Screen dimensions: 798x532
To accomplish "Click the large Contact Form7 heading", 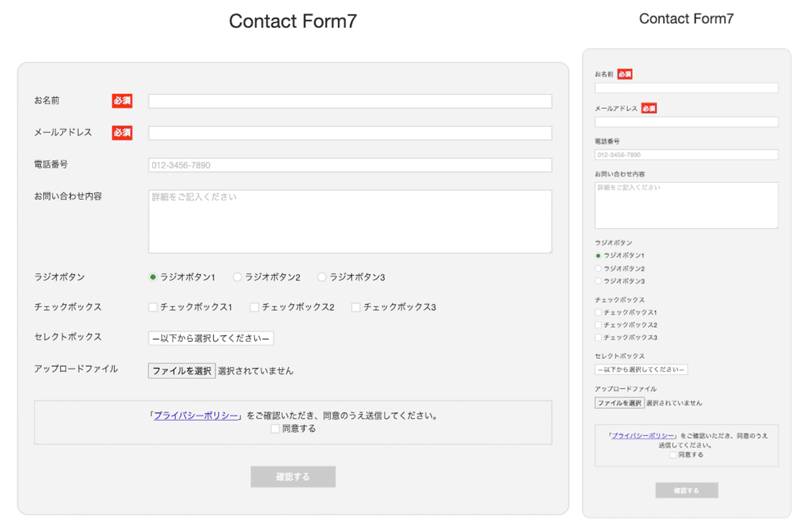I will tap(293, 21).
